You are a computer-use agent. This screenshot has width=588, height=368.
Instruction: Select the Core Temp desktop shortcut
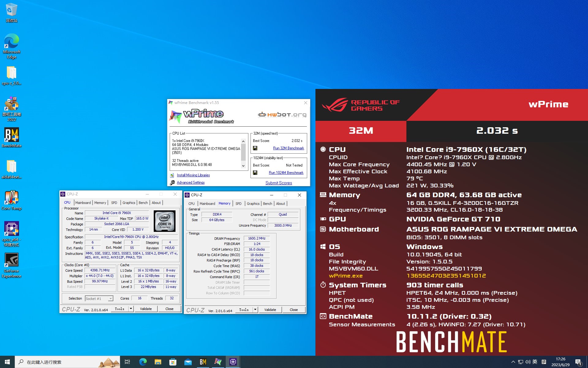pyautogui.click(x=11, y=200)
